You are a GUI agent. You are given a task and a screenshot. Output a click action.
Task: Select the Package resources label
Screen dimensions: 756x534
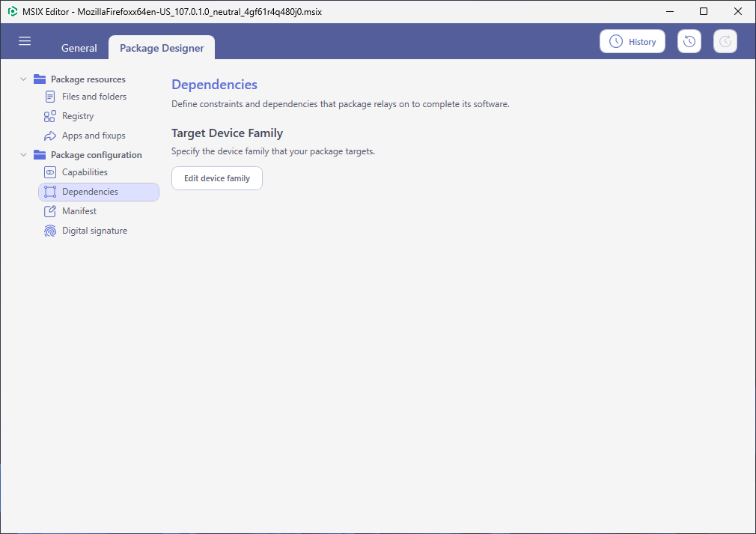click(88, 79)
